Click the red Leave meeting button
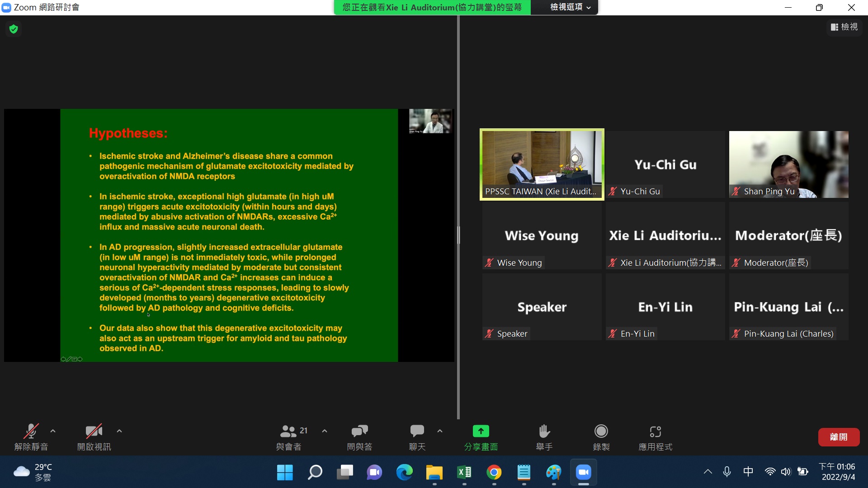The image size is (868, 488). coord(839,437)
